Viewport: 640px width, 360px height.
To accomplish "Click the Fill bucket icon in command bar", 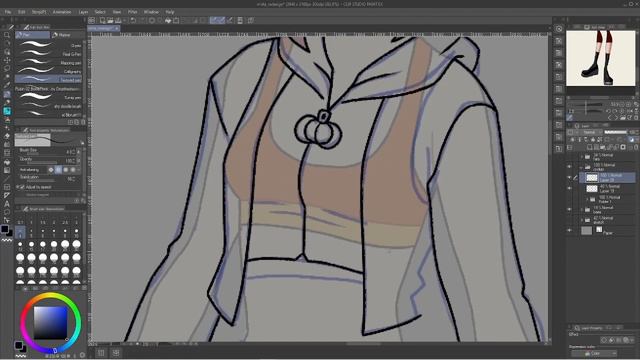I will [168, 20].
